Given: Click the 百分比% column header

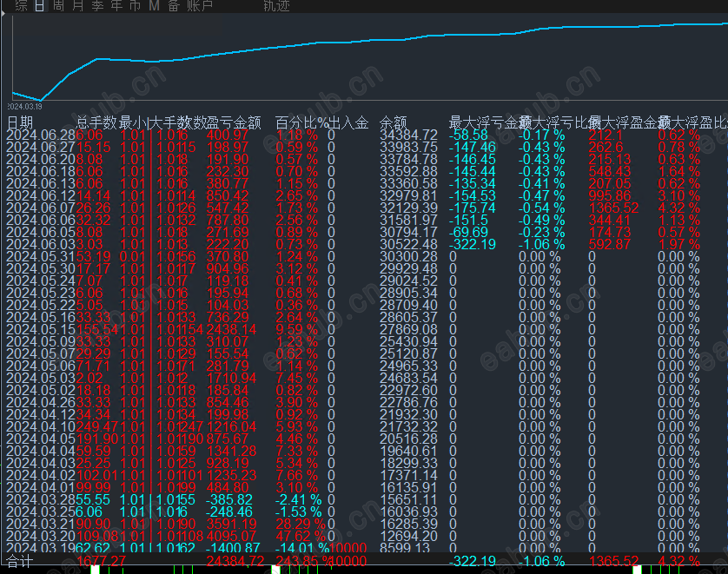Looking at the screenshot, I should coord(301,123).
